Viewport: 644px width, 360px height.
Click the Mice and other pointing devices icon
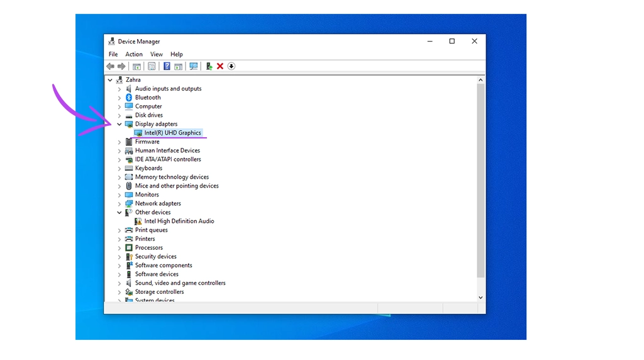pyautogui.click(x=128, y=186)
